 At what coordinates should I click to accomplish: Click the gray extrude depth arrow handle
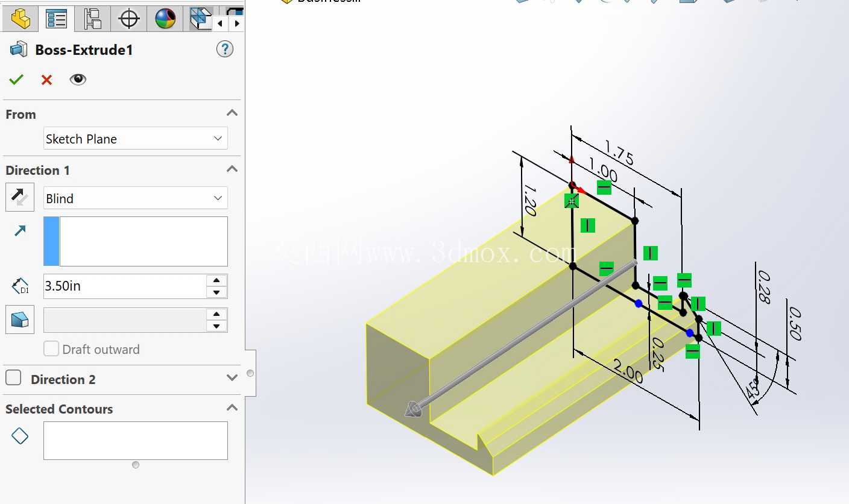[414, 409]
